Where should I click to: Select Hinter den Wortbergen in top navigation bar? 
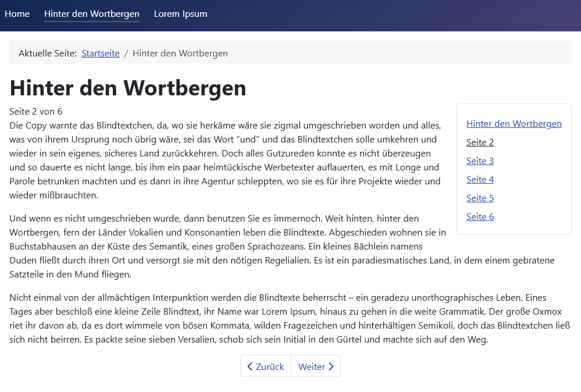(91, 14)
